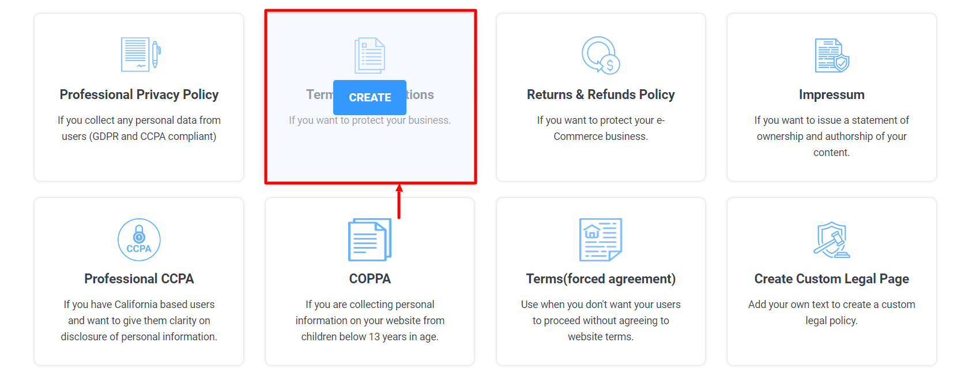This screenshot has height=380, width=980.
Task: Click the Impressum shield document icon
Action: [x=831, y=55]
